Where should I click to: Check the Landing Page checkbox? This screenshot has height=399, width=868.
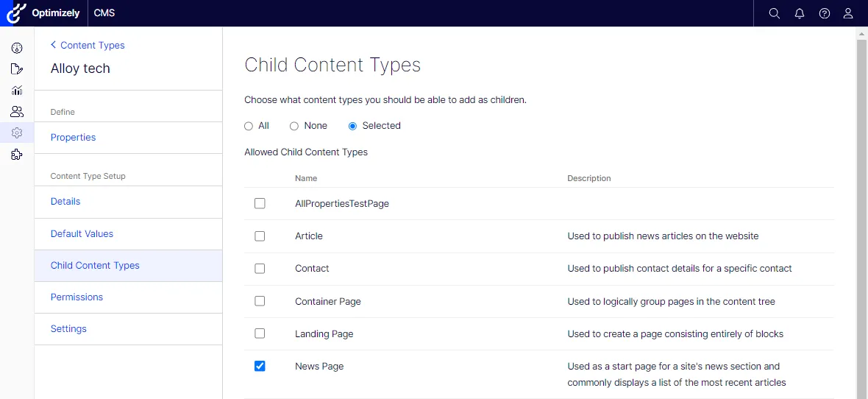[260, 333]
